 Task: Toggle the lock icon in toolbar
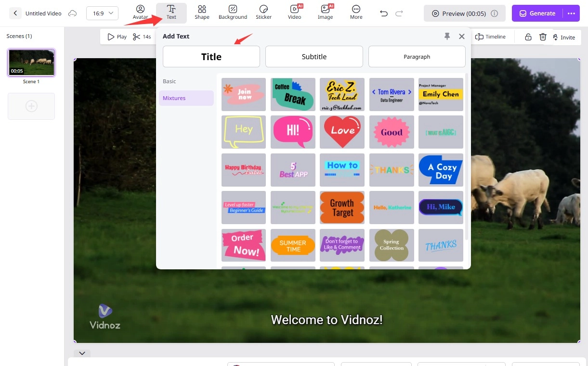coord(528,37)
